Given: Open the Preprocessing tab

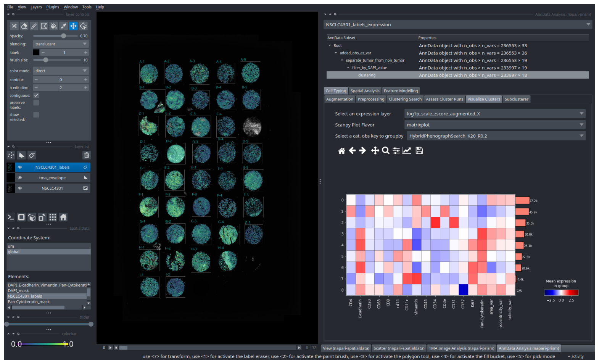Looking at the screenshot, I should 371,99.
